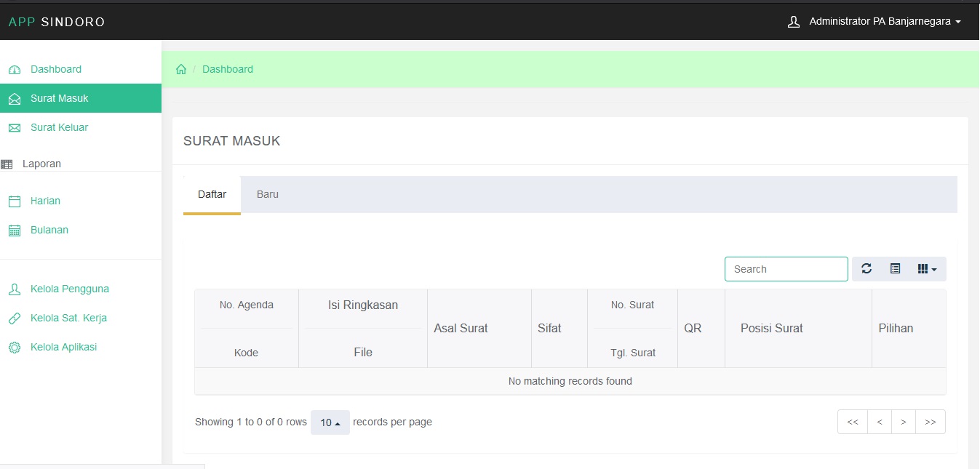Click the Kelola Sat. Kerja link icon
This screenshot has height=469, width=980.
[15, 318]
